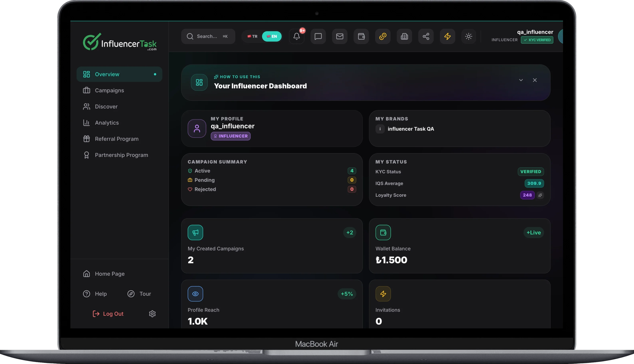Image resolution: width=634 pixels, height=364 pixels.
Task: Click the Active campaigns count 4
Action: (x=352, y=171)
